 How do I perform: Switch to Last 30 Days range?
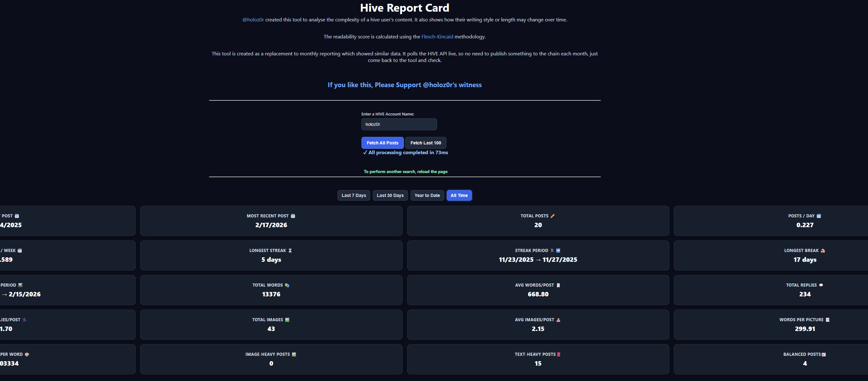390,195
